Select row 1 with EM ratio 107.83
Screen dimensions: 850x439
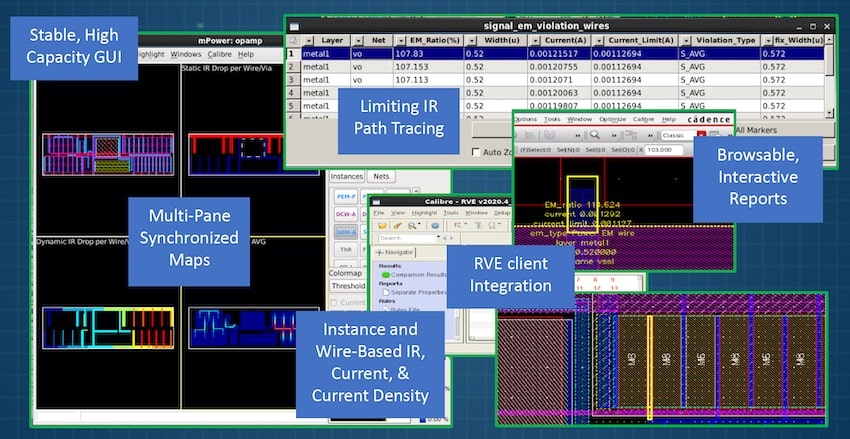[x=556, y=54]
